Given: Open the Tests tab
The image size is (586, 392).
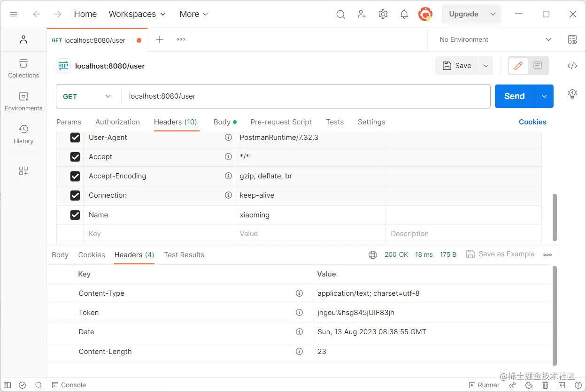Looking at the screenshot, I should (x=335, y=122).
